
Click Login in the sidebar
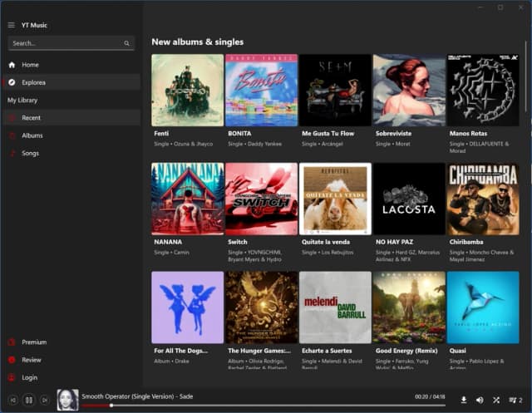[72, 377]
